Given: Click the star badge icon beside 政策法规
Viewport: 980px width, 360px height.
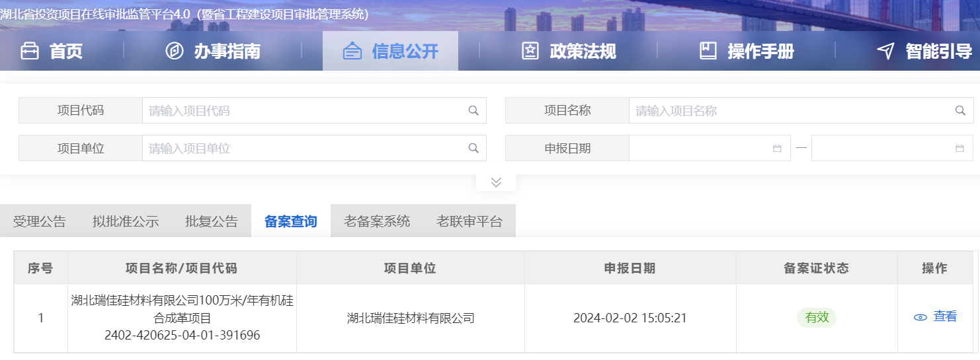Looking at the screenshot, I should point(530,51).
